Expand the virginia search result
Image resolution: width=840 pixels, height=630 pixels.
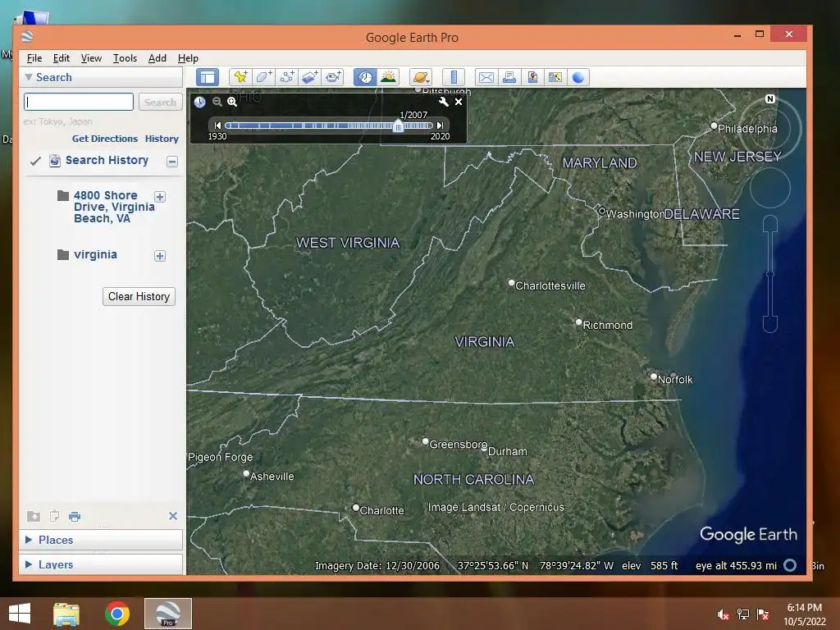pyautogui.click(x=160, y=256)
